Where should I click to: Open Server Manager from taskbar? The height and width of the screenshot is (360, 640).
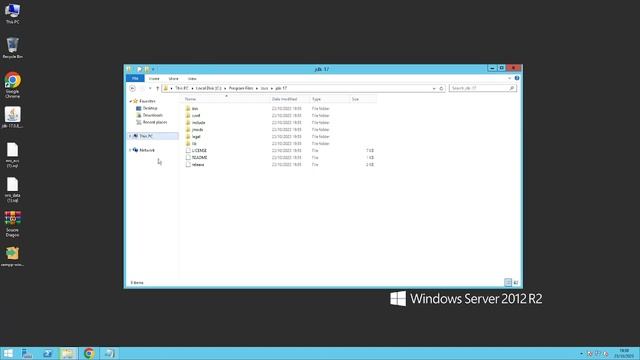pos(27,353)
